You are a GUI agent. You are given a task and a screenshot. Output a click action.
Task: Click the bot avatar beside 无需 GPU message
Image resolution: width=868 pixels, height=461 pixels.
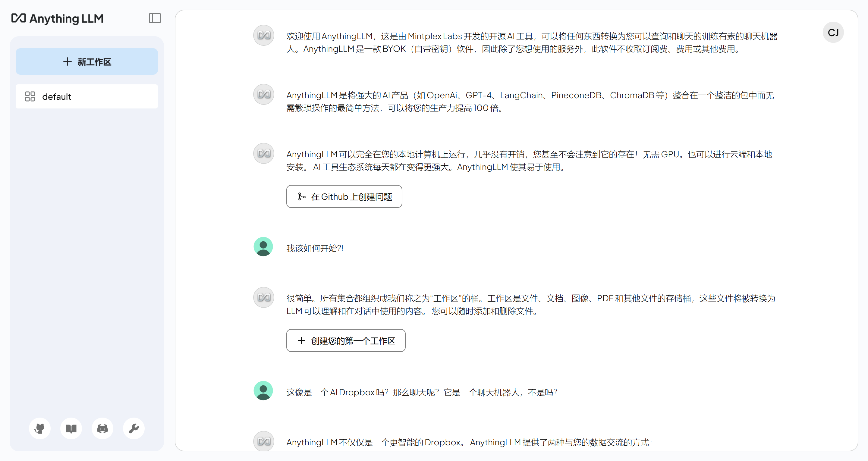[x=263, y=153]
